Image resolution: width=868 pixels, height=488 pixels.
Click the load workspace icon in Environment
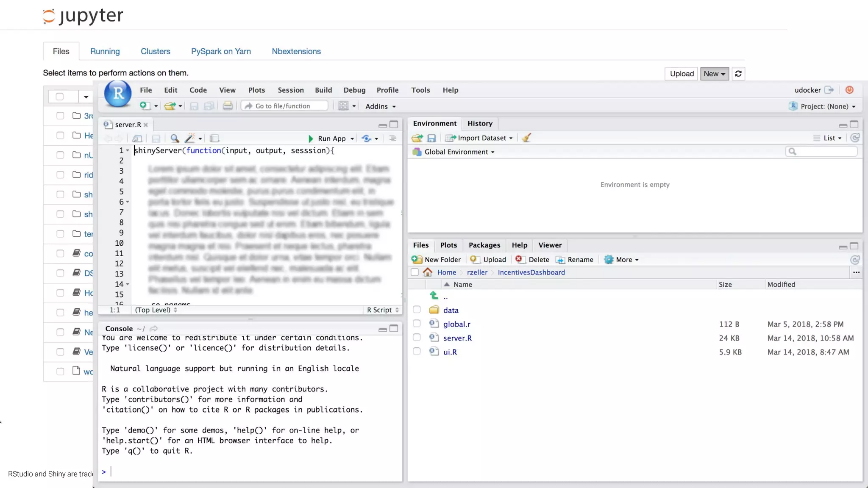[x=417, y=138]
